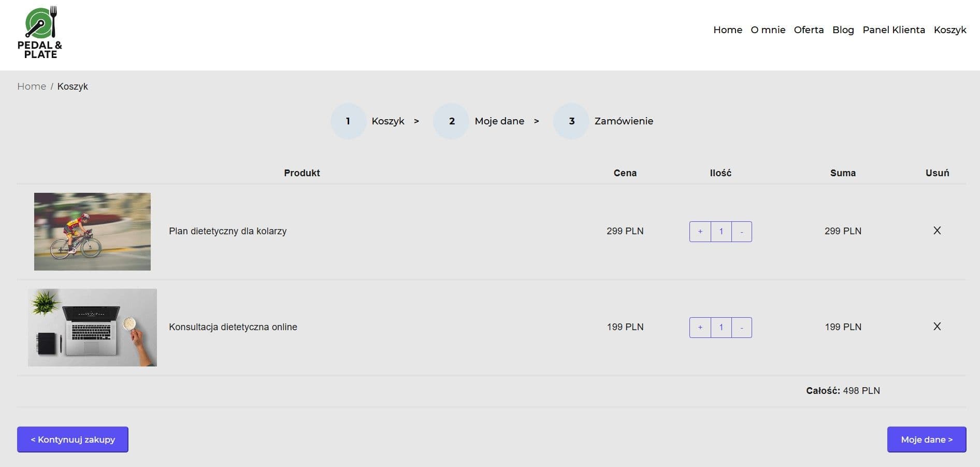Screen dimensions: 980x467
Task: Click the Home breadcrumb link
Action: [x=32, y=87]
